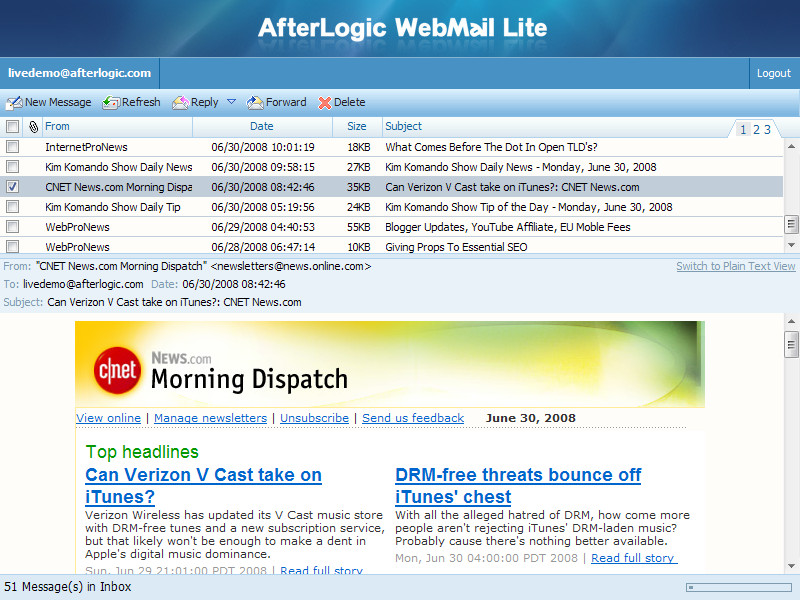This screenshot has height=600, width=800.
Task: Click the Forward envelope icon
Action: (x=255, y=103)
